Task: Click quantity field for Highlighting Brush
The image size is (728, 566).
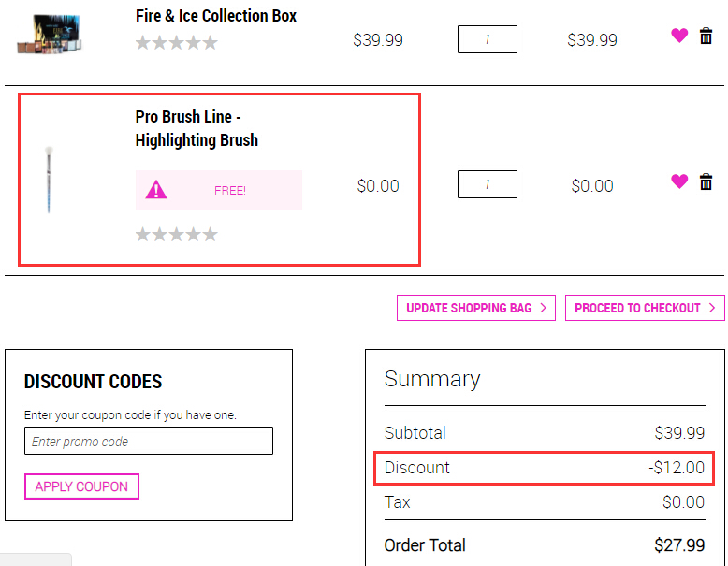Action: point(487,184)
